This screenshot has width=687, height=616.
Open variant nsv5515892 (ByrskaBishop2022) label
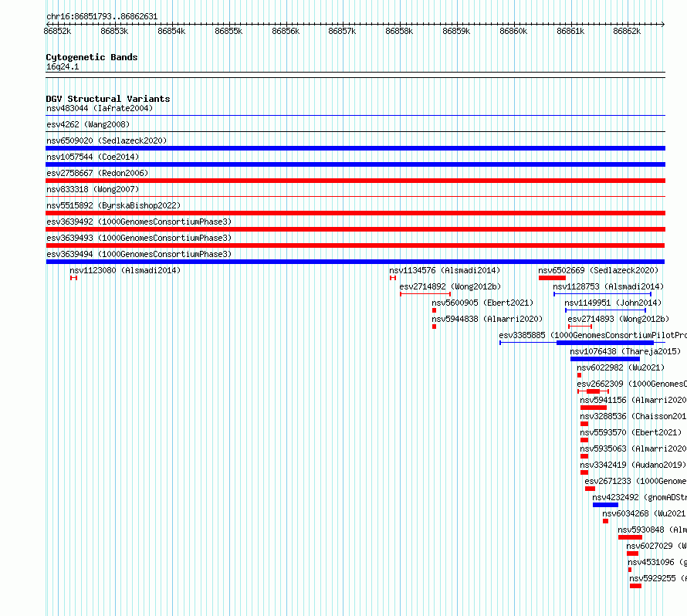(x=113, y=205)
